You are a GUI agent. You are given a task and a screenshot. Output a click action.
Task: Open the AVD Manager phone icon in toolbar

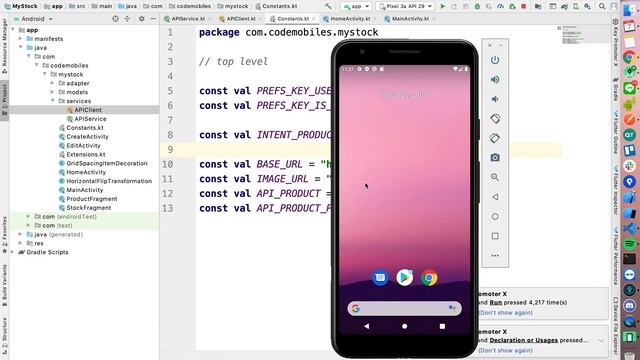click(576, 6)
